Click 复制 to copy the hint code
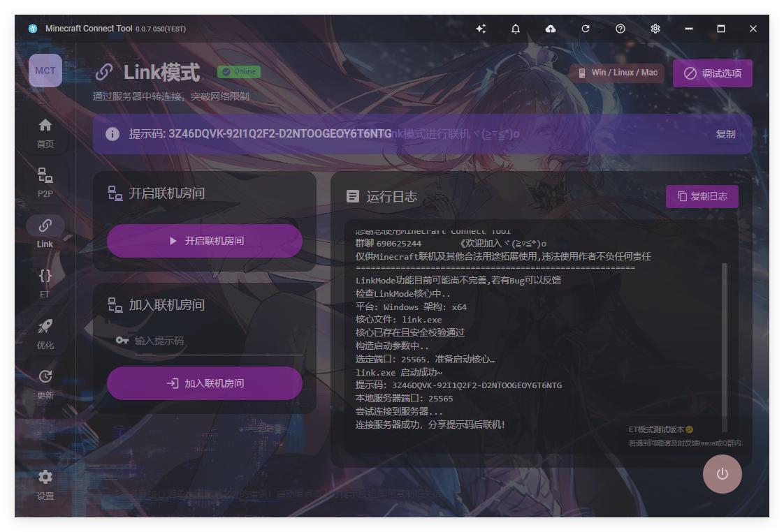Image resolution: width=784 pixels, height=532 pixels. [725, 134]
